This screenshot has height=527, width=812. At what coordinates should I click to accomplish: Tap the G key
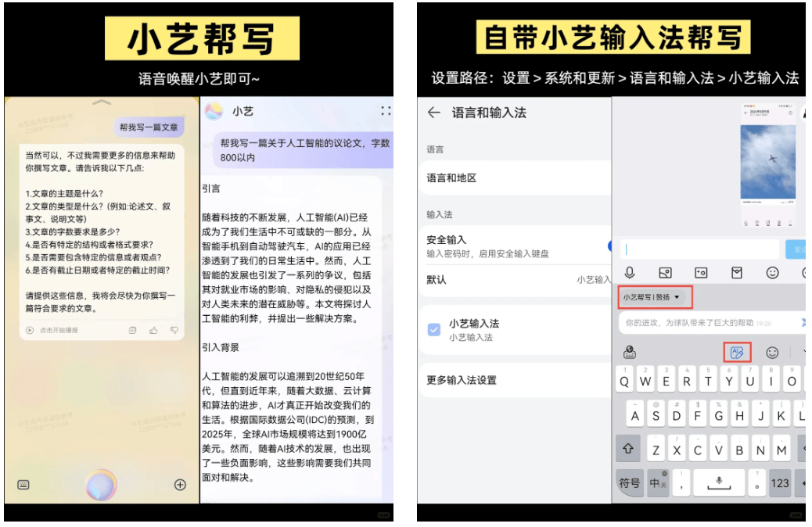click(x=719, y=414)
